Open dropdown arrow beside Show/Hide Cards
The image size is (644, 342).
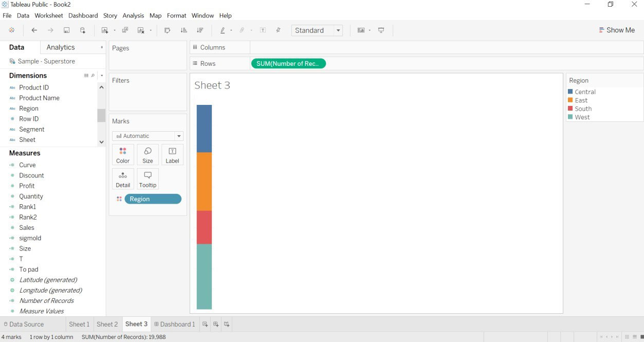(370, 30)
